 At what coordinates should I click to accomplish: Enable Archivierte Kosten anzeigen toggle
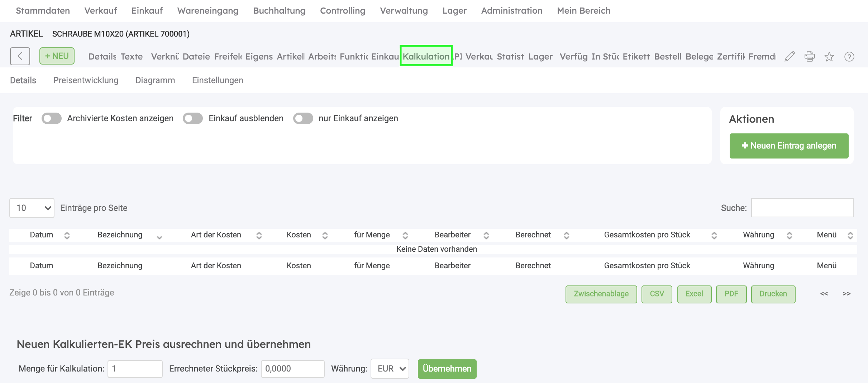52,118
